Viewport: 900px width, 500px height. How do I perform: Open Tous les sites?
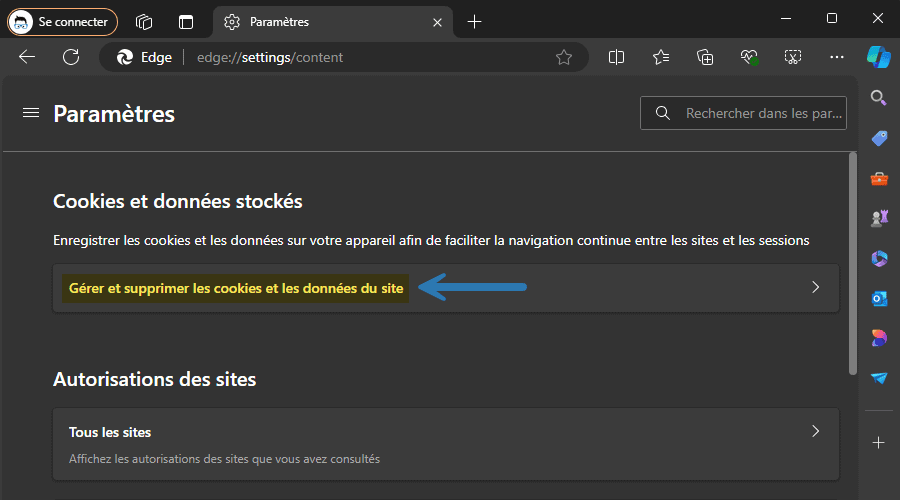click(446, 444)
